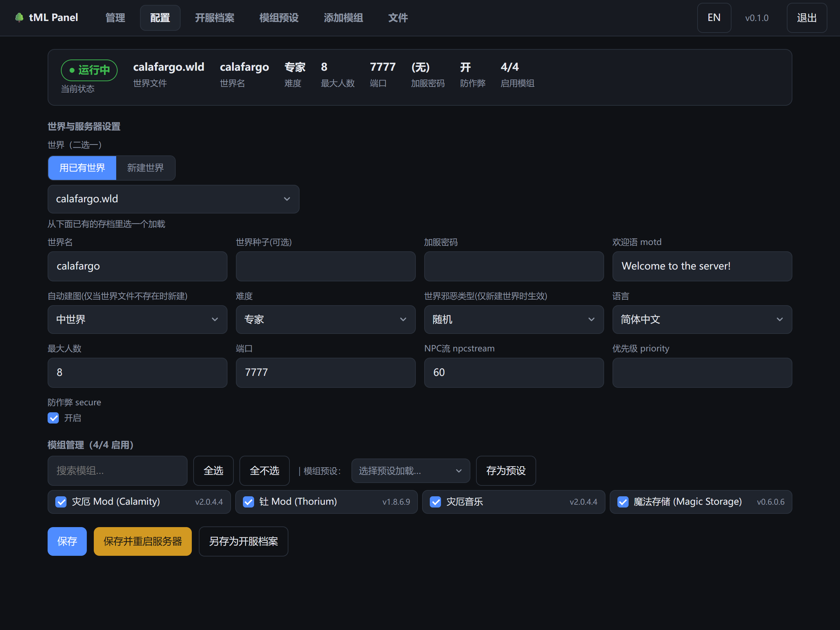Click the 世界名 input field
This screenshot has height=630, width=840.
(138, 266)
